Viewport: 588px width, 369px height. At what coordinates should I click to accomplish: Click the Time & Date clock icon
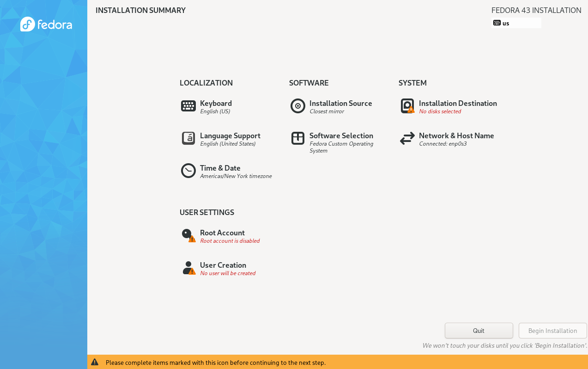coord(188,171)
